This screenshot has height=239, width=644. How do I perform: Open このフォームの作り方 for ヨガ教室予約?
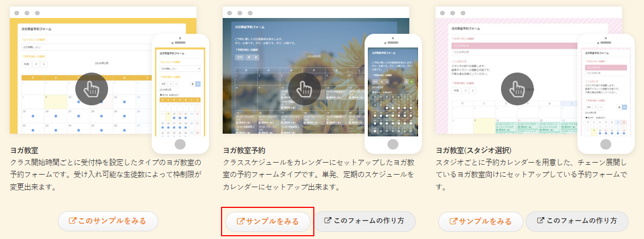click(x=365, y=221)
